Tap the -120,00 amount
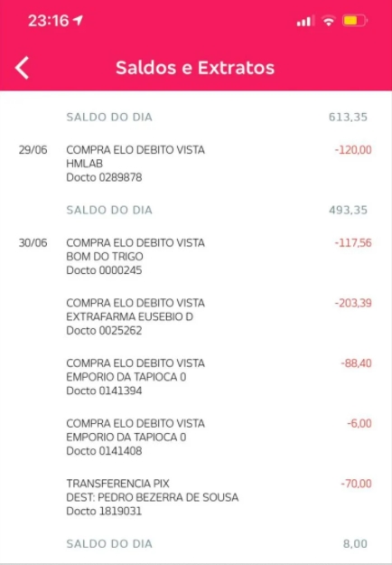Screen dimensions: 392x565 coord(353,150)
